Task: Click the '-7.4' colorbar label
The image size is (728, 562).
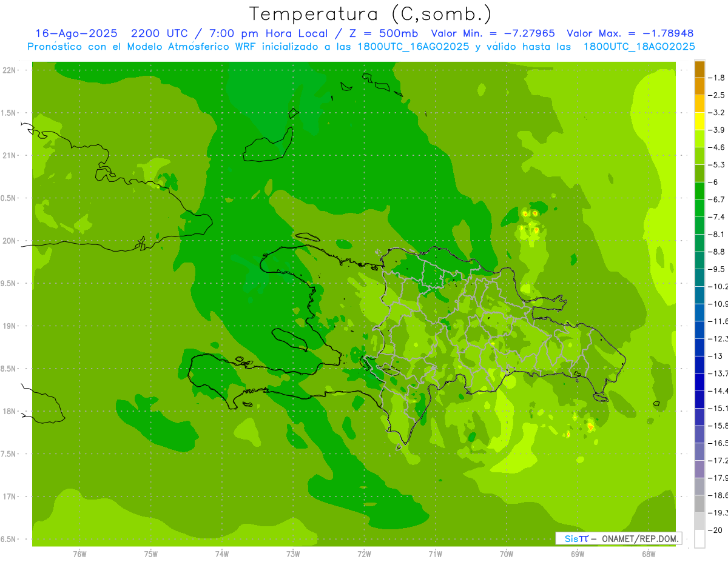Action: pyautogui.click(x=717, y=216)
